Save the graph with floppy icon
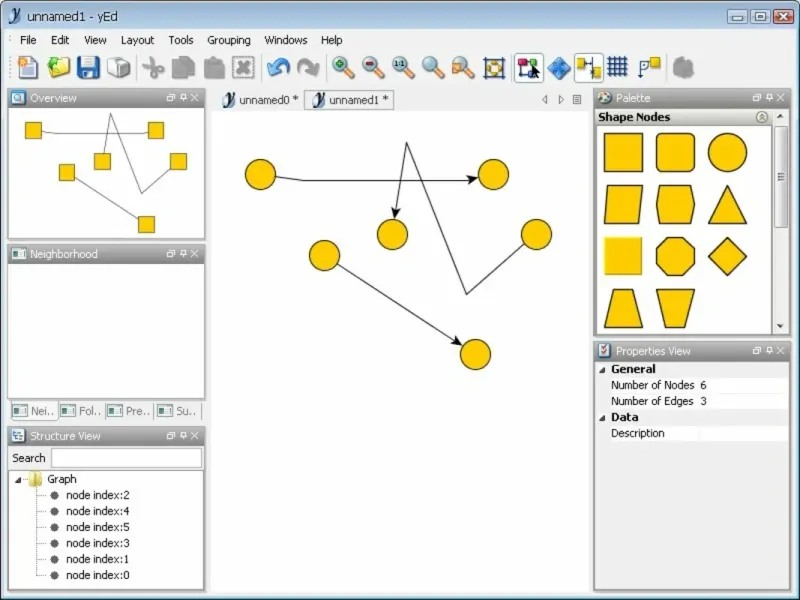Viewport: 800px width, 600px height. [x=88, y=67]
